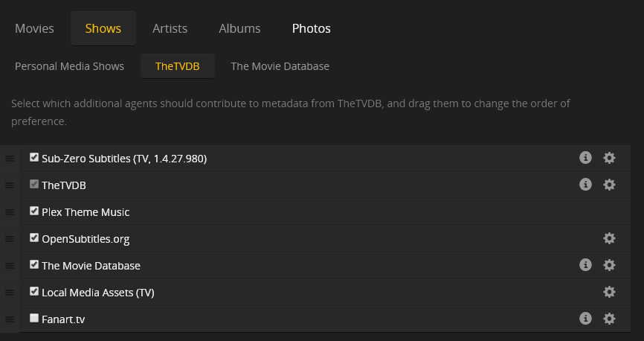Image resolution: width=644 pixels, height=341 pixels.
Task: Select The Movie Database sub-tab
Action: (280, 66)
